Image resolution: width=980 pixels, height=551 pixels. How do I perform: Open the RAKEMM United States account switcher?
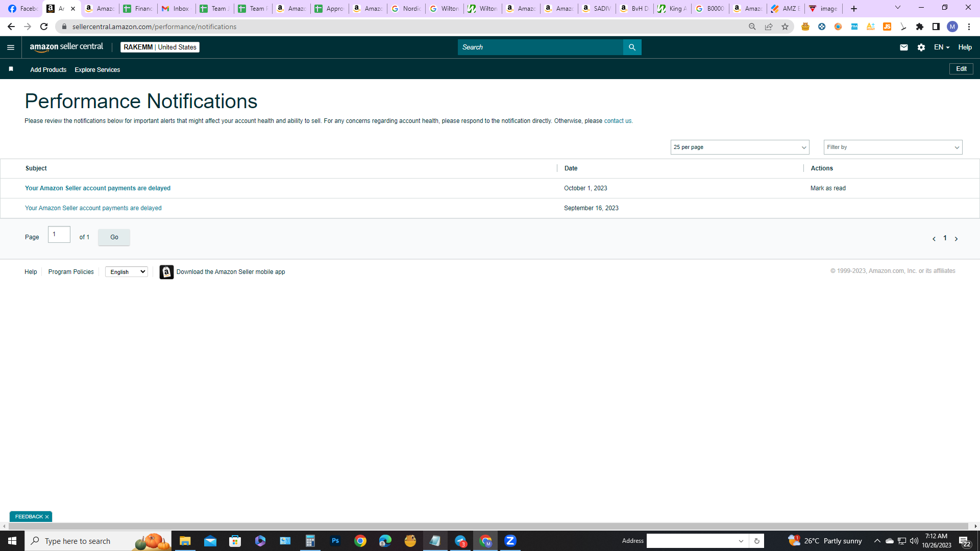pos(160,47)
